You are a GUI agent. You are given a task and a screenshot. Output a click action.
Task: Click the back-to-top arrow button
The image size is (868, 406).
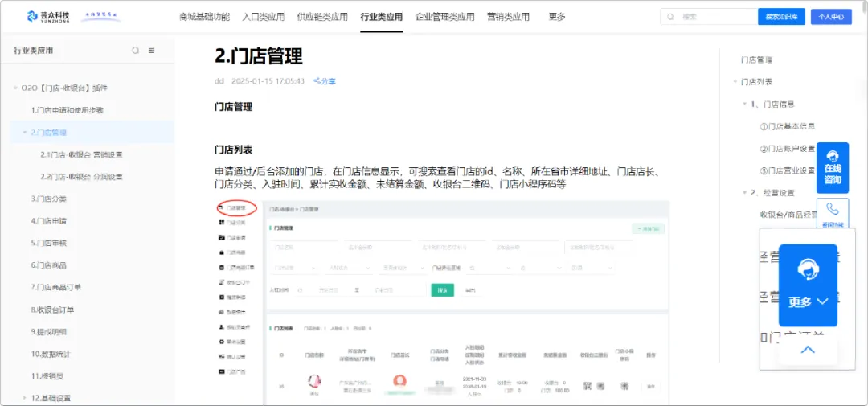808,350
